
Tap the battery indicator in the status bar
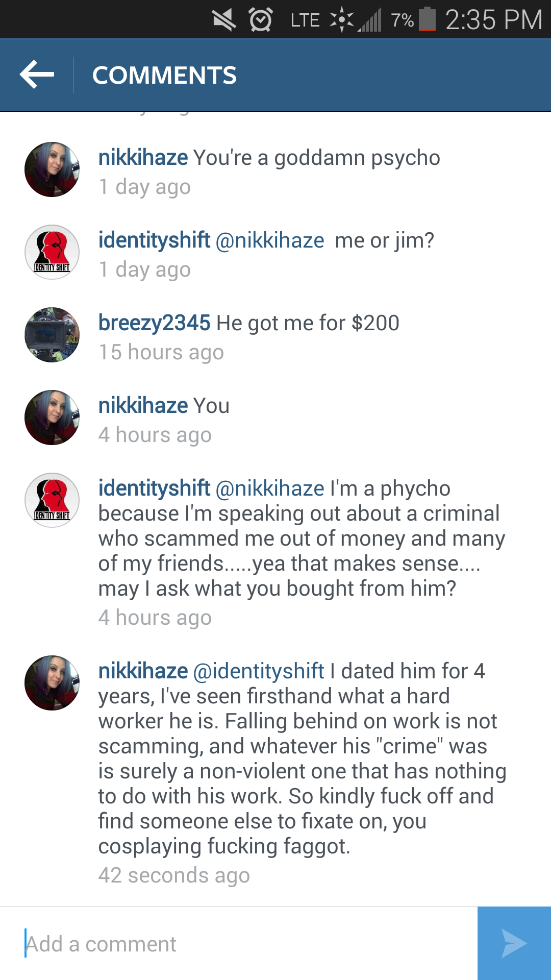(x=428, y=19)
